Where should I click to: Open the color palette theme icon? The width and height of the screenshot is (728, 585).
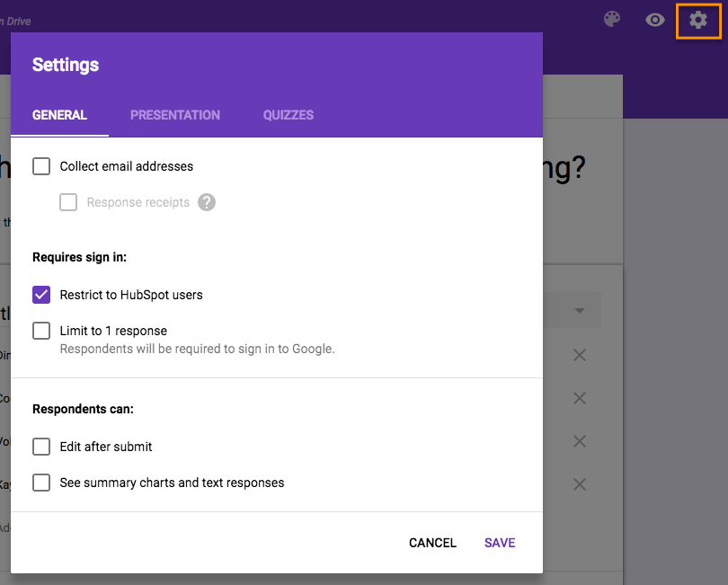click(x=612, y=20)
